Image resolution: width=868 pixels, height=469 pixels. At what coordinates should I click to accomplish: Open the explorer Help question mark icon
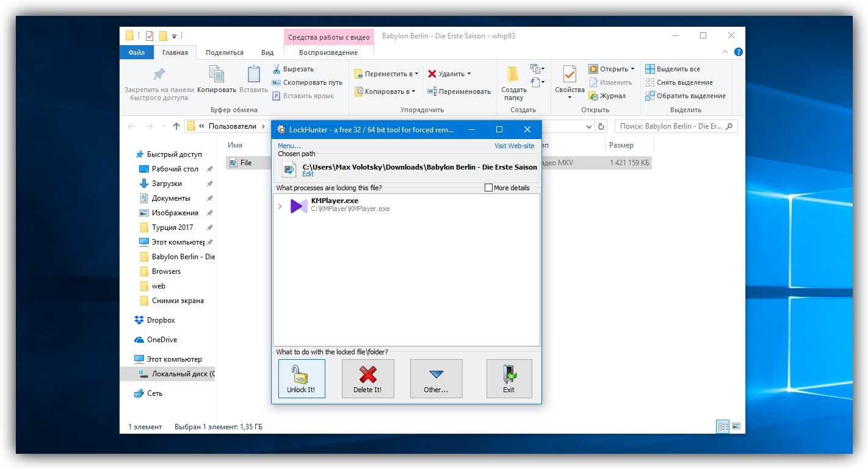738,52
